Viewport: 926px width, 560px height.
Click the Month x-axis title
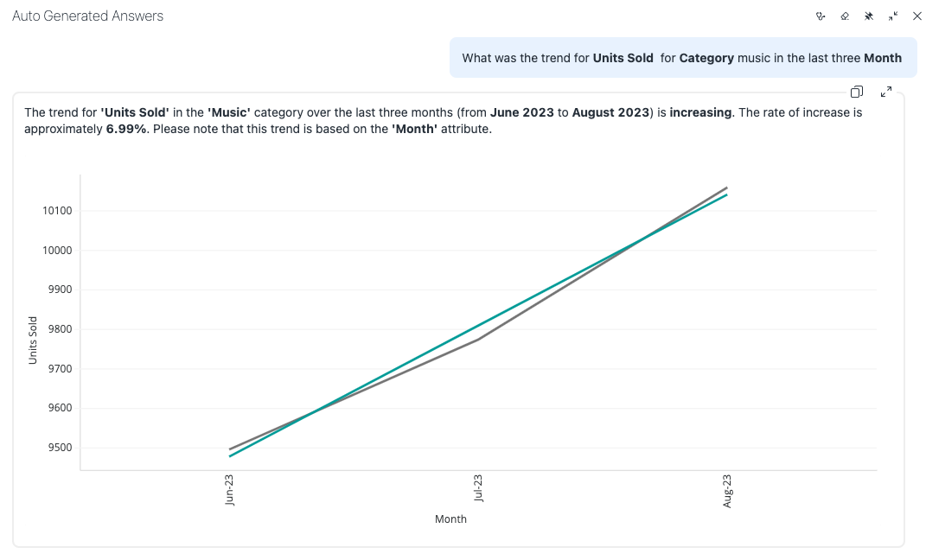pos(450,519)
